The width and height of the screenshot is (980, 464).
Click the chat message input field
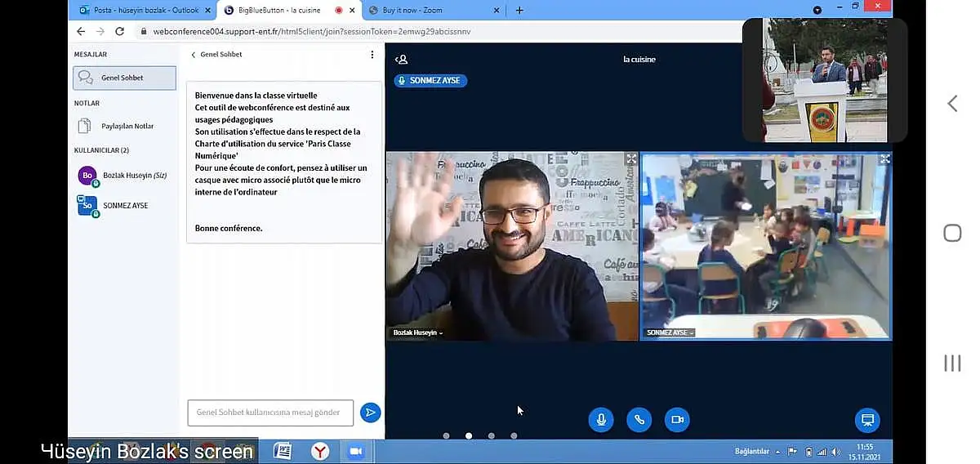[x=269, y=413]
